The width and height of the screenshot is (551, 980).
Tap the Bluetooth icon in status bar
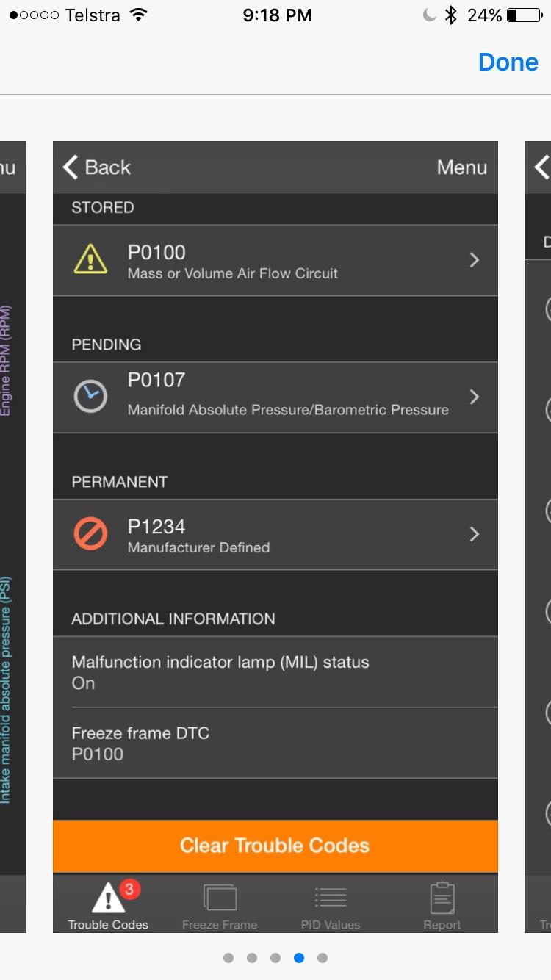451,15
